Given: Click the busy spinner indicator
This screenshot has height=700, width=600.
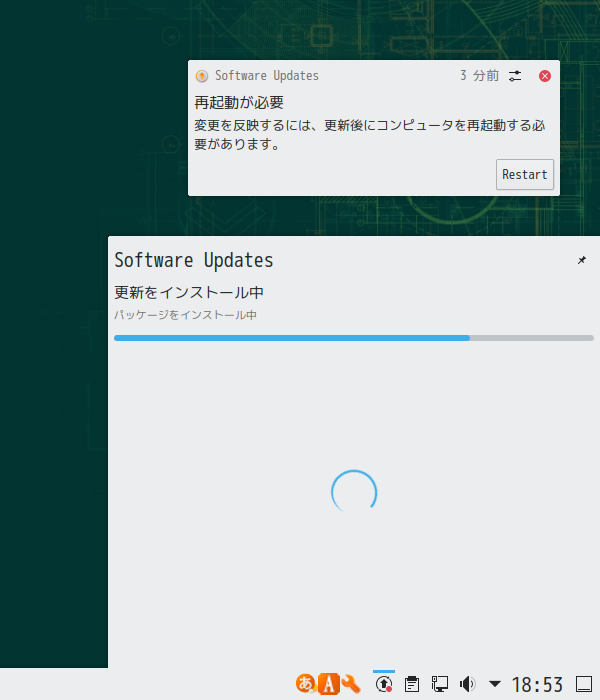Looking at the screenshot, I should [x=354, y=491].
